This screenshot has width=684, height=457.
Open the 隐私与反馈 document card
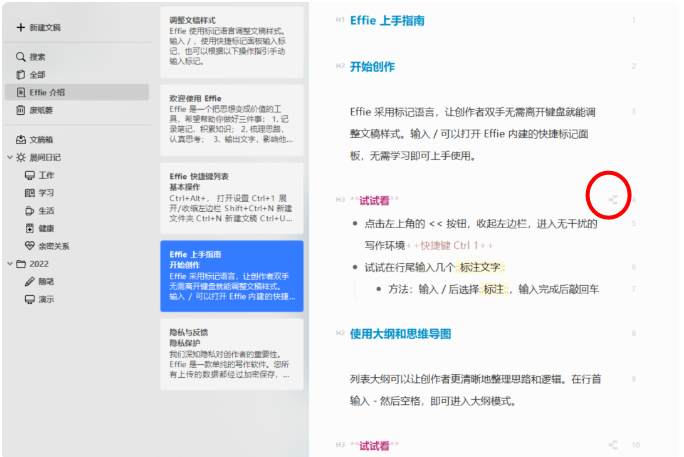coord(232,354)
